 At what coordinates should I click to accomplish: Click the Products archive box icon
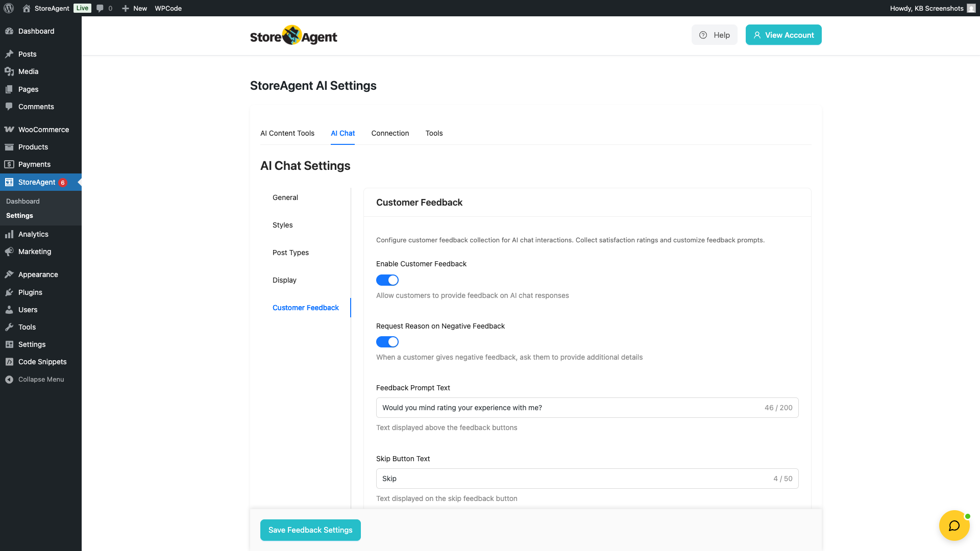click(9, 147)
